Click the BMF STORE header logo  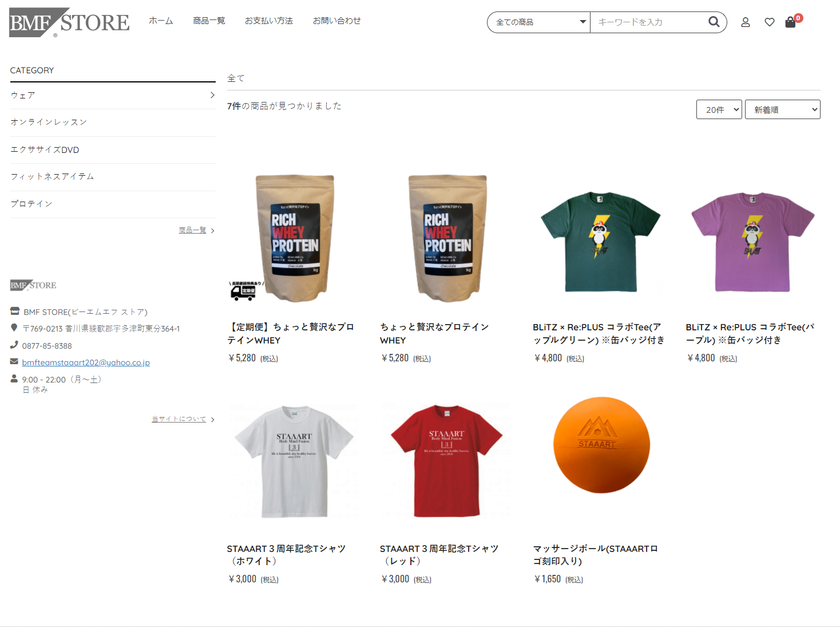tap(69, 22)
